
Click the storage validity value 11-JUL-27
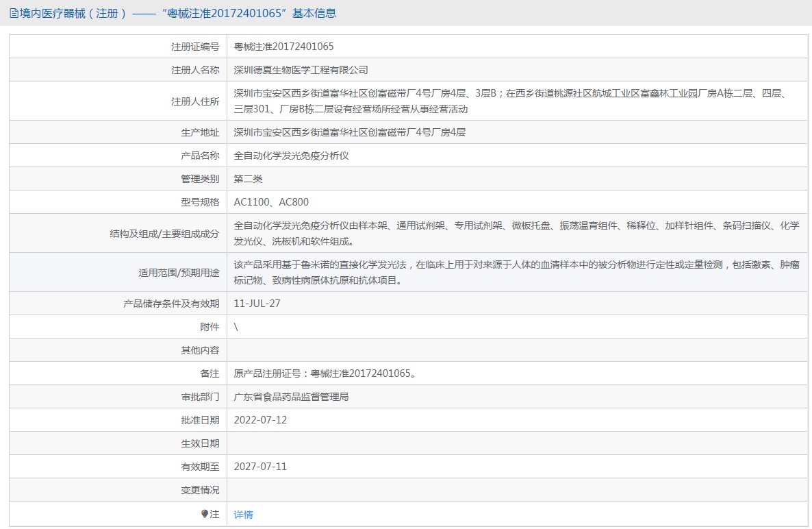[x=257, y=304]
